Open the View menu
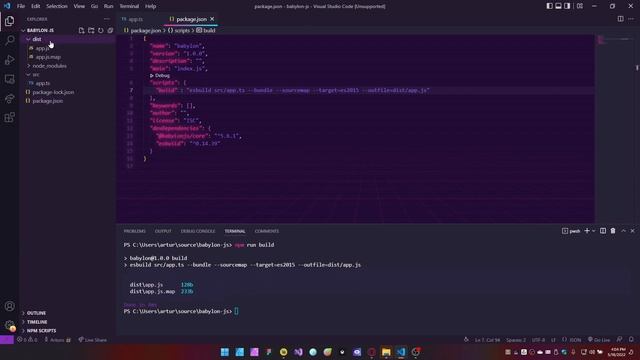This screenshot has width=640, height=360. (x=79, y=6)
